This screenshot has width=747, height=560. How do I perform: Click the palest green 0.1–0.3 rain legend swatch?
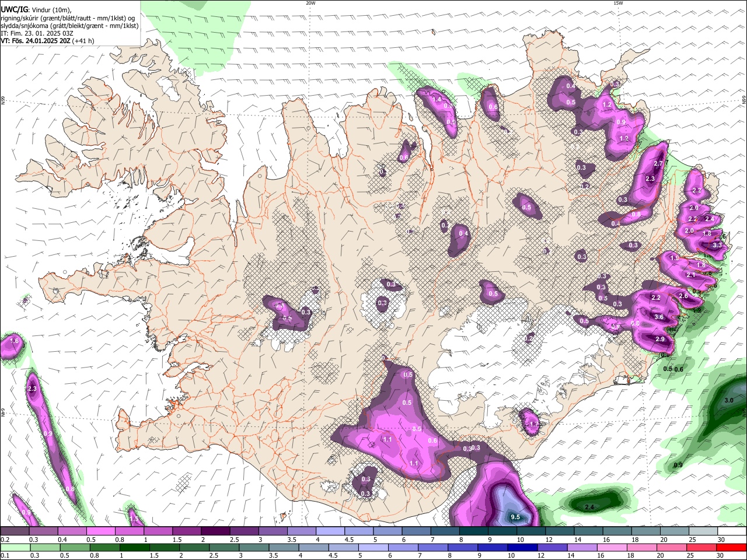coord(15,547)
